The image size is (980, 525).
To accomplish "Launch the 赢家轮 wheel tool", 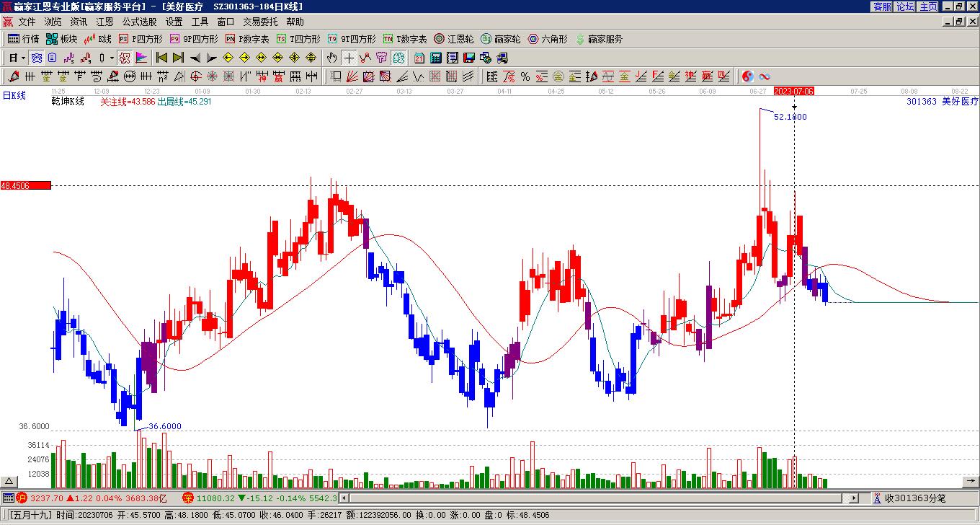I will pyautogui.click(x=501, y=39).
